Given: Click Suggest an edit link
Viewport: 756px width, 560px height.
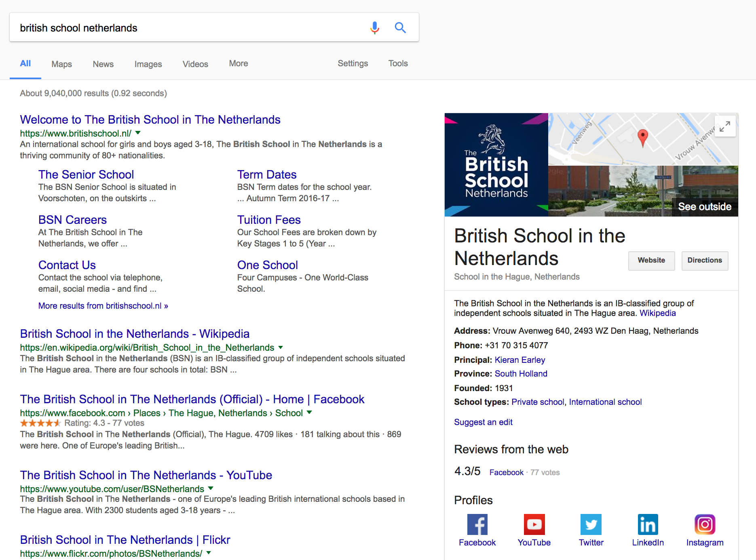Looking at the screenshot, I should coord(483,422).
